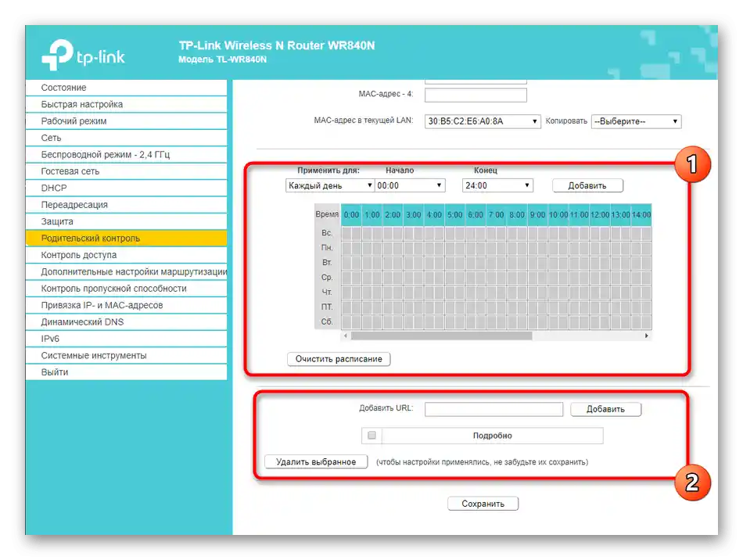Toggle the checkbox next to Подробно
The image size is (743, 560).
pos(372,436)
